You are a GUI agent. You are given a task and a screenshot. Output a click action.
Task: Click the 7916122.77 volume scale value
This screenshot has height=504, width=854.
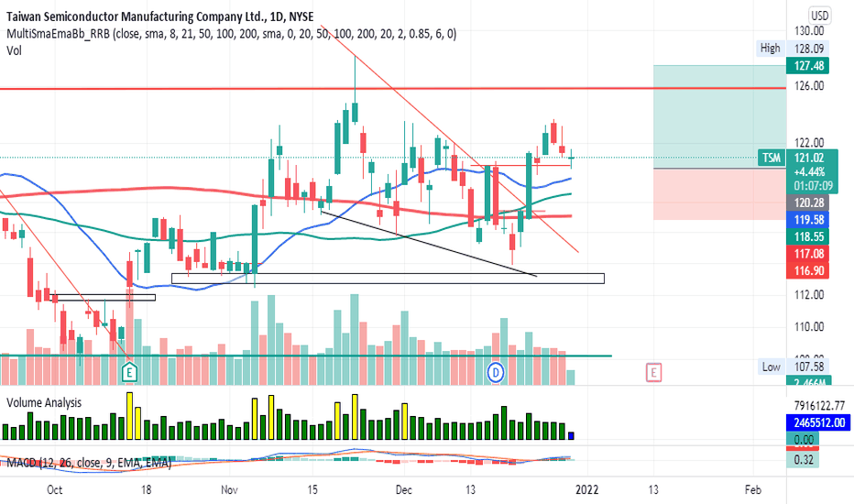pyautogui.click(x=819, y=406)
